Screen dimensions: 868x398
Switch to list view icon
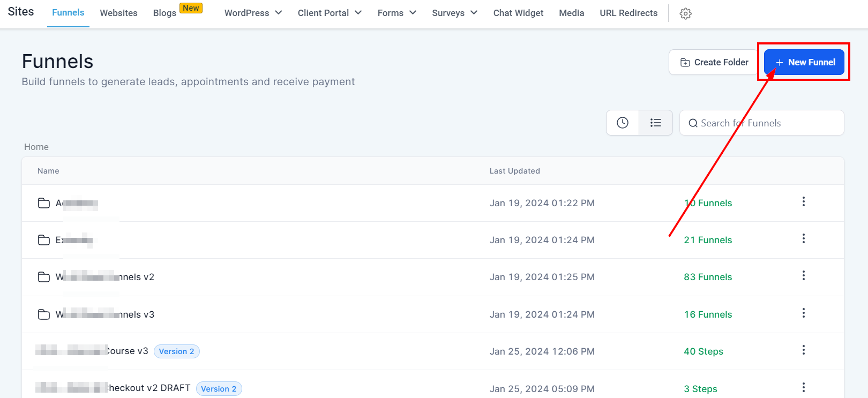coord(655,123)
